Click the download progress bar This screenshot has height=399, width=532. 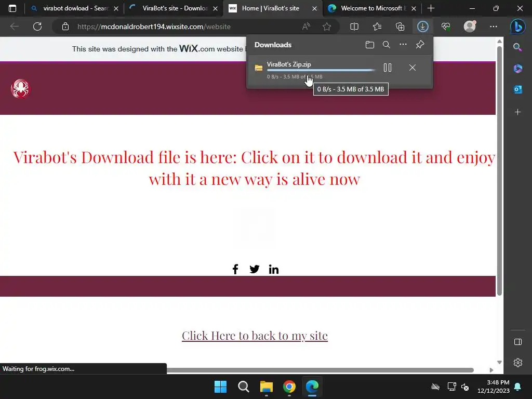coord(321,70)
